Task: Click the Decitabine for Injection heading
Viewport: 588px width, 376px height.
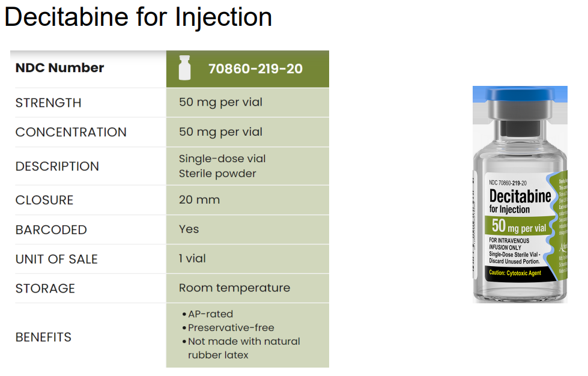Action: 138,17
